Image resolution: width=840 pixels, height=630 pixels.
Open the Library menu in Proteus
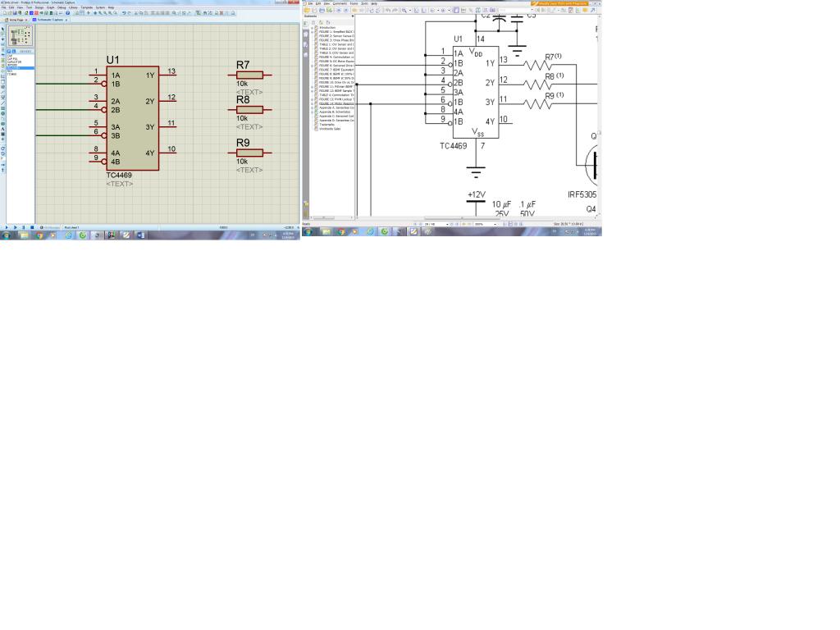pyautogui.click(x=73, y=7)
